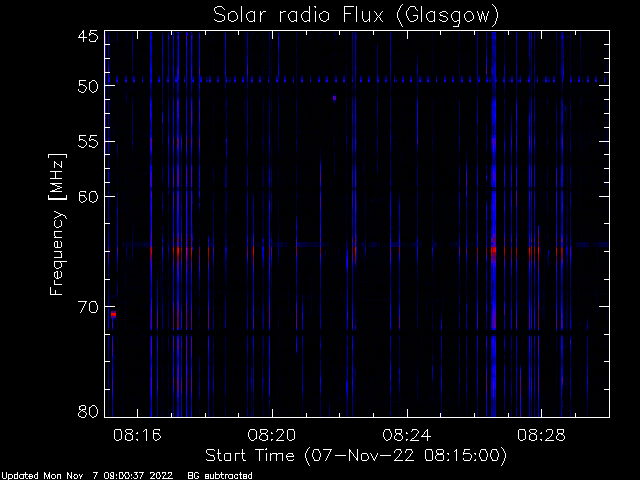Viewport: 640px width, 480px height.
Task: Click the 'Frequency [MHz]' axis label
Action: 57,224
